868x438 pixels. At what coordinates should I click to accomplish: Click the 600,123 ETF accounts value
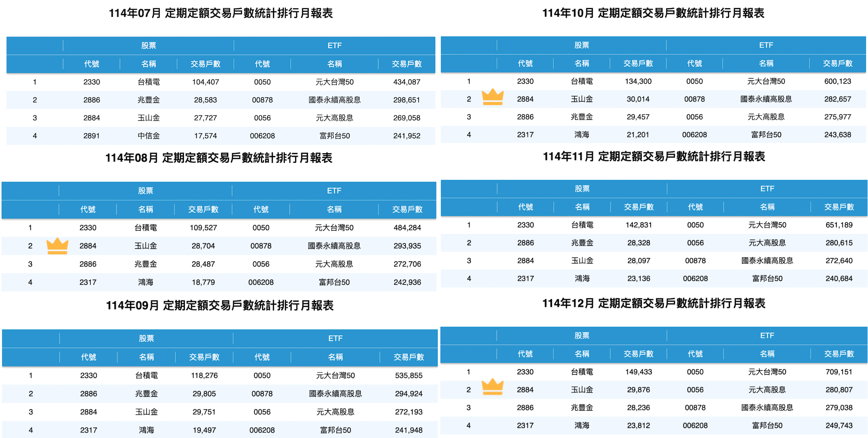tap(838, 81)
